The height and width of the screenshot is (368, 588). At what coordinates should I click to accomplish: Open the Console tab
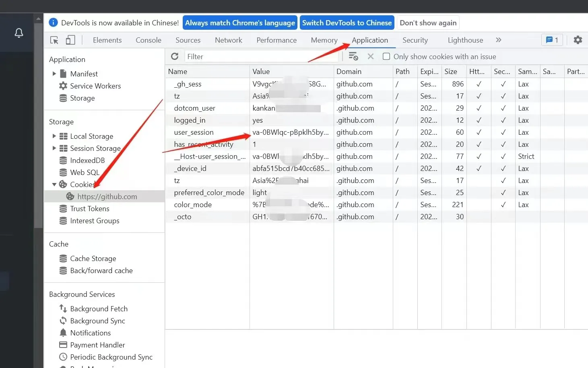coord(148,40)
